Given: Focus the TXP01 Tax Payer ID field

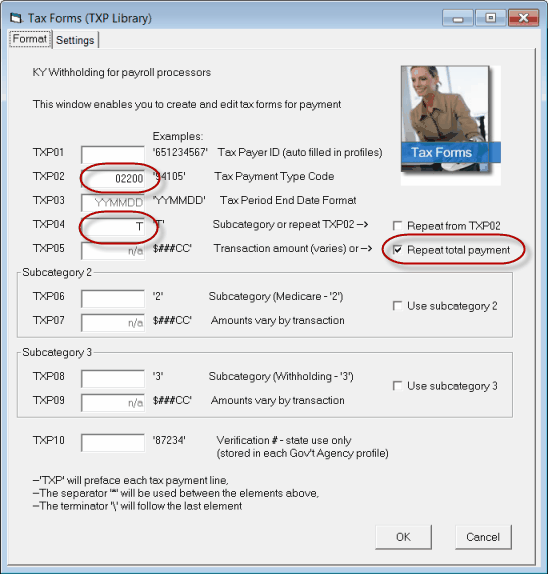Looking at the screenshot, I should coord(113,154).
